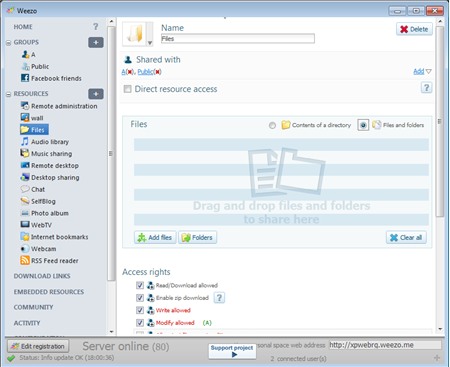Open resource icon dropdown arrow
This screenshot has width=450, height=367.
[150, 43]
